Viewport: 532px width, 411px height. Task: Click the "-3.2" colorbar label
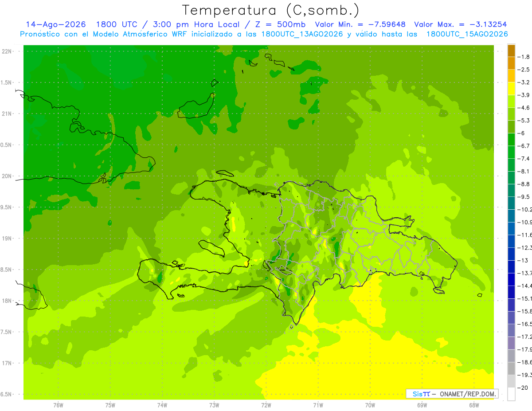[x=524, y=82]
